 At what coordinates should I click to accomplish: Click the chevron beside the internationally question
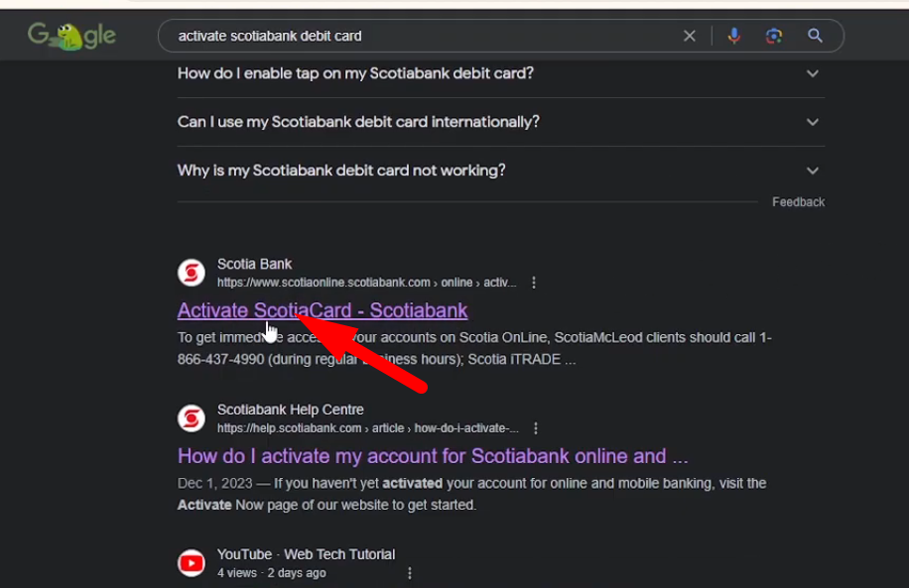point(813,122)
